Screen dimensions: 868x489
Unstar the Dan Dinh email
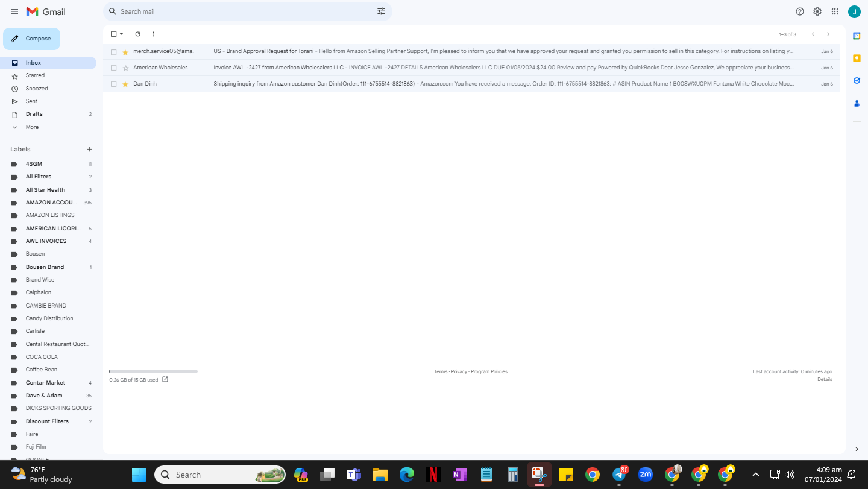(x=125, y=84)
